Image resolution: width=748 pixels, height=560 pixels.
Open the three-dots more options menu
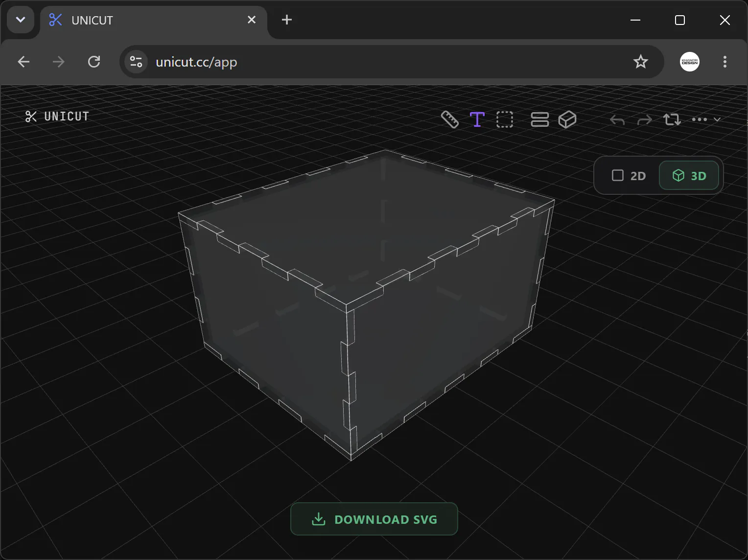pyautogui.click(x=706, y=119)
